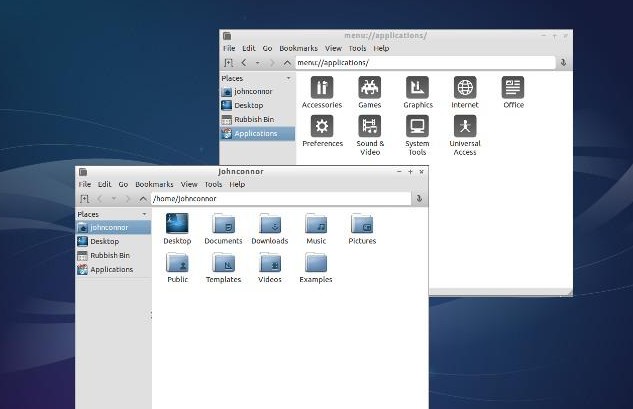Expand Places dropdown in johnconnor window
Image resolution: width=633 pixels, height=409 pixels.
[144, 214]
